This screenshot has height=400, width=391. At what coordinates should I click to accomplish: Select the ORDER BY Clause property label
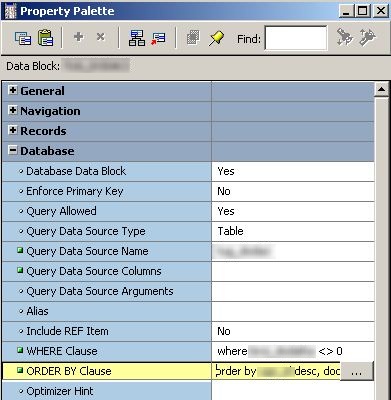[x=69, y=371]
